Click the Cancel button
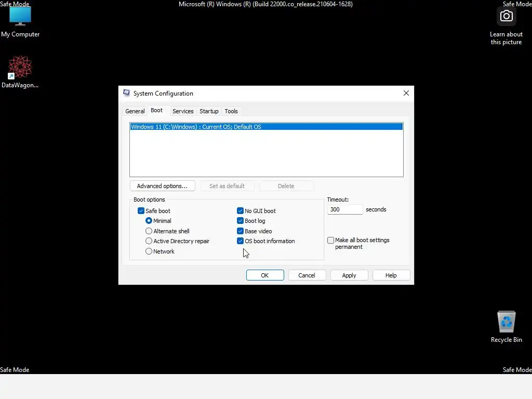 307,275
